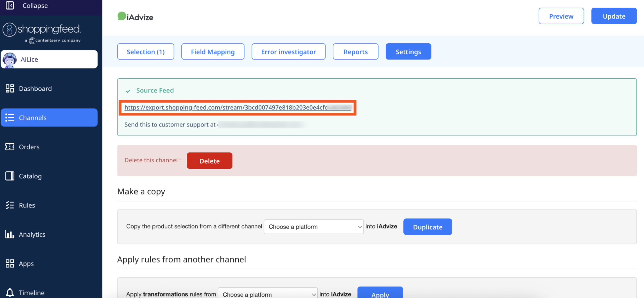Click the iAdvize green bubble logo

pos(122,16)
